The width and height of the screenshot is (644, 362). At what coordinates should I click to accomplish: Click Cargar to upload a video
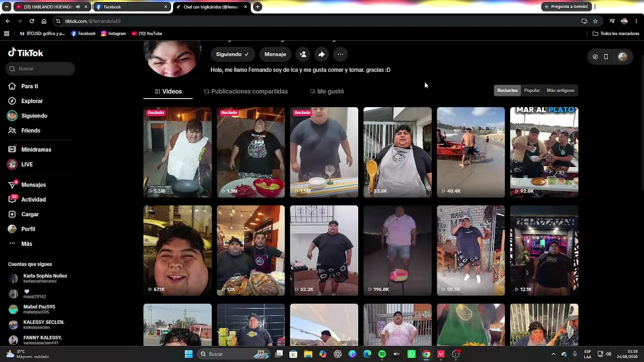(x=30, y=214)
